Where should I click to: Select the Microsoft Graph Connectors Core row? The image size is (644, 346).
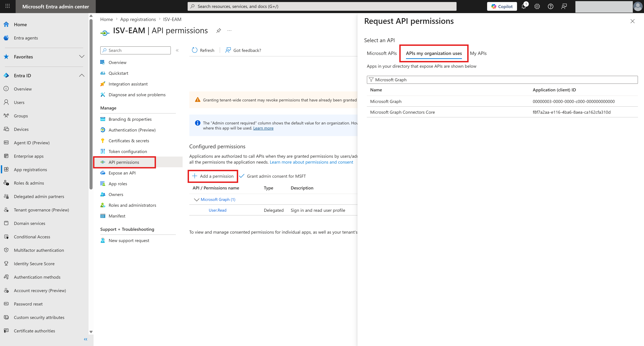click(x=502, y=112)
